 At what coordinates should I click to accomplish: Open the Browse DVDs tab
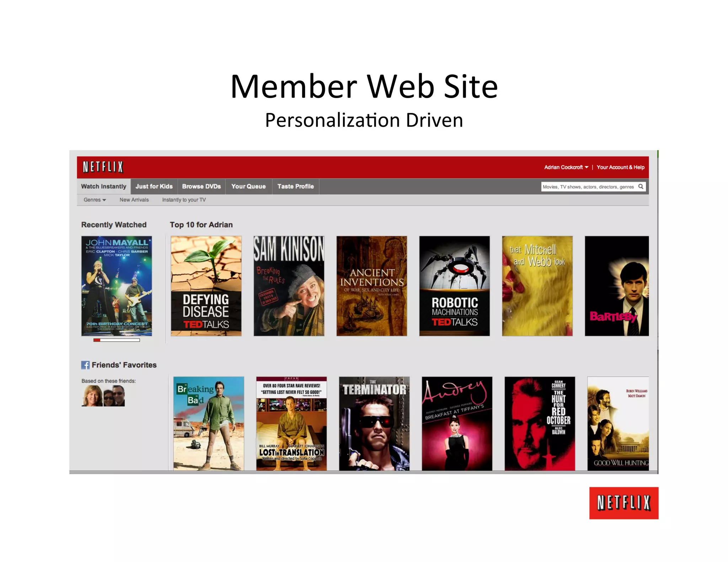pyautogui.click(x=201, y=187)
